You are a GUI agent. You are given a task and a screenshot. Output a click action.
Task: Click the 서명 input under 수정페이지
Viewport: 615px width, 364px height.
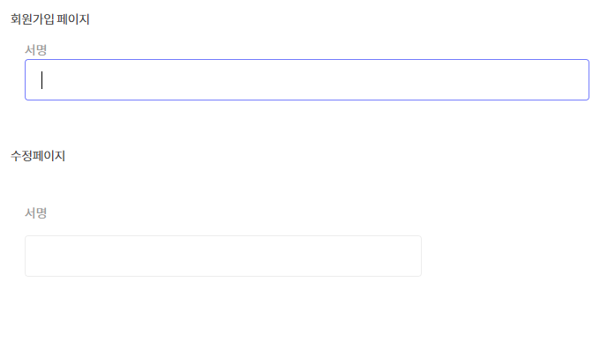point(222,256)
